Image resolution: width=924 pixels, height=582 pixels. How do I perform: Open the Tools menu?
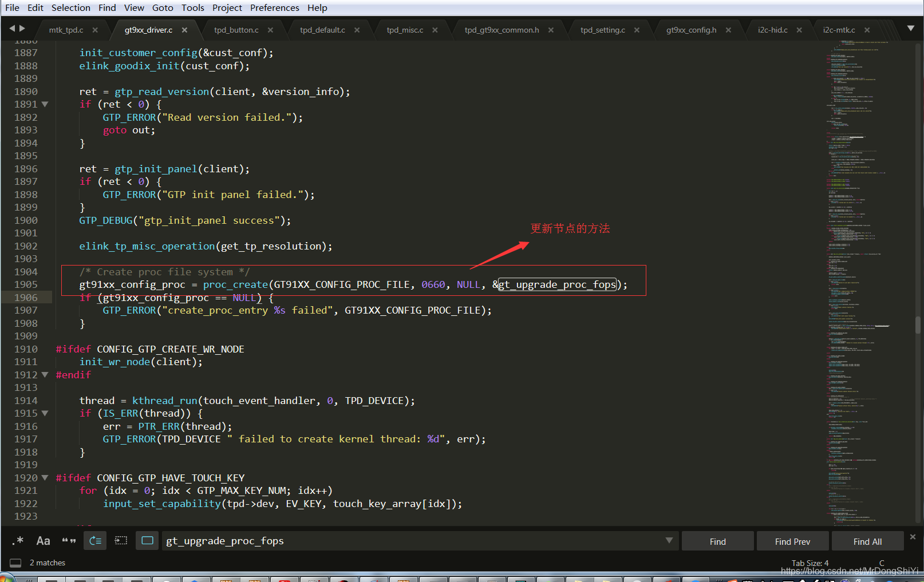click(x=193, y=7)
